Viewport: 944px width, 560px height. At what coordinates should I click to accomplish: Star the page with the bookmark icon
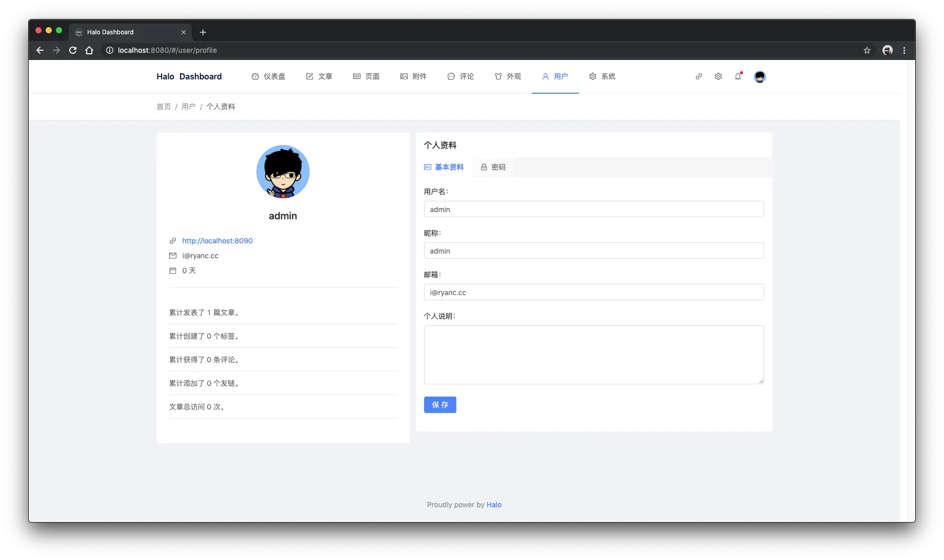click(867, 50)
